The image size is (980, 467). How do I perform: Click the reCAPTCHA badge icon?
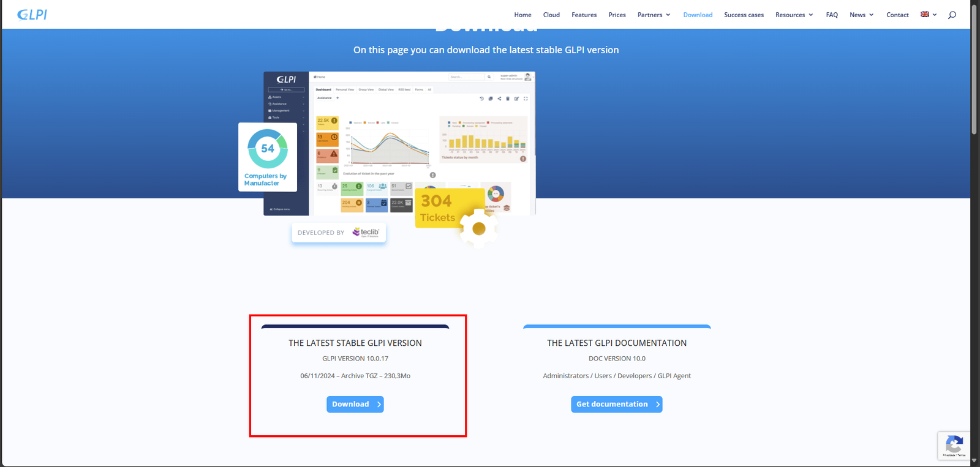click(954, 446)
